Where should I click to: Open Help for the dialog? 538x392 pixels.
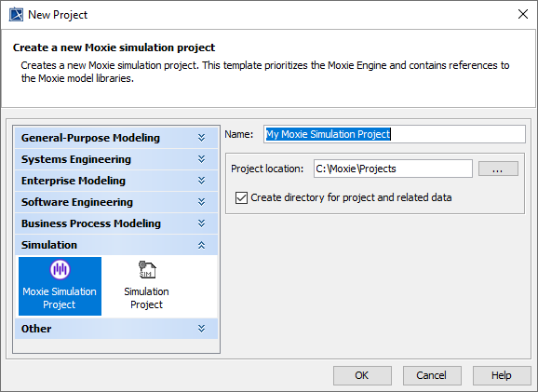pos(502,375)
